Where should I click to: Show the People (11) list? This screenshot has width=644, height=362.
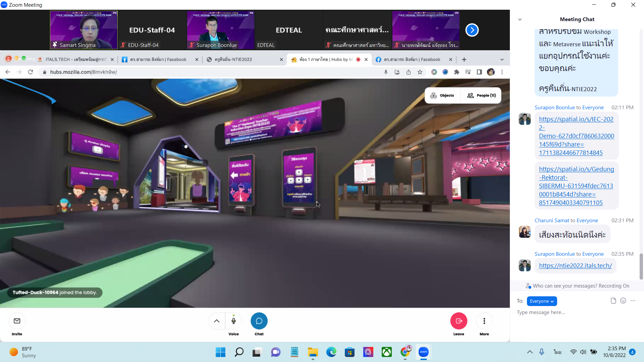click(481, 96)
